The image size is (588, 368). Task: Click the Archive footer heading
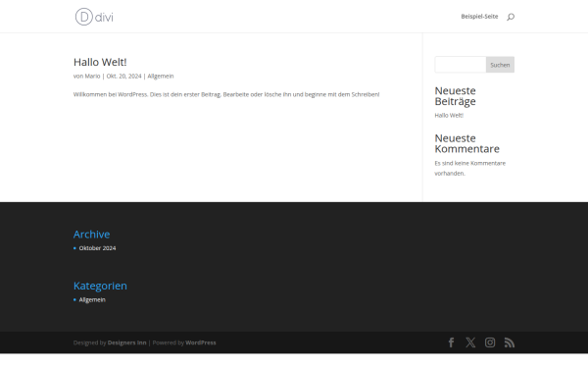[x=91, y=235]
